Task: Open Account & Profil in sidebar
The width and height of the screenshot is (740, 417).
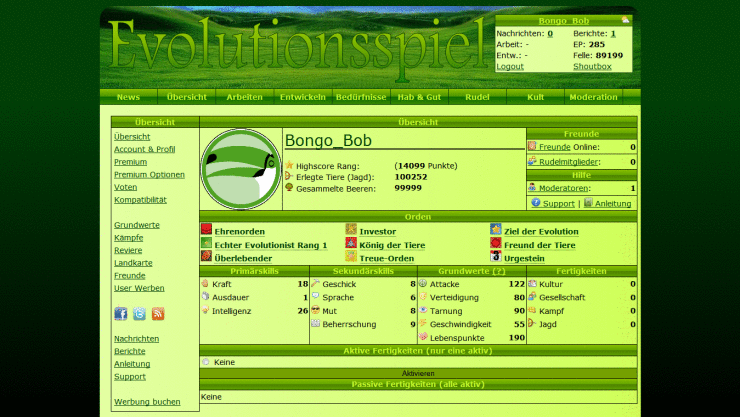Action: 144,149
